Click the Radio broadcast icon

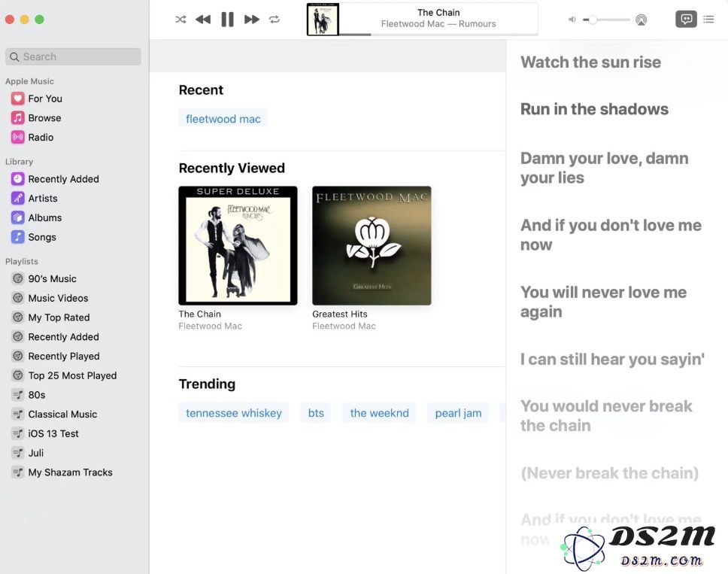(x=17, y=137)
